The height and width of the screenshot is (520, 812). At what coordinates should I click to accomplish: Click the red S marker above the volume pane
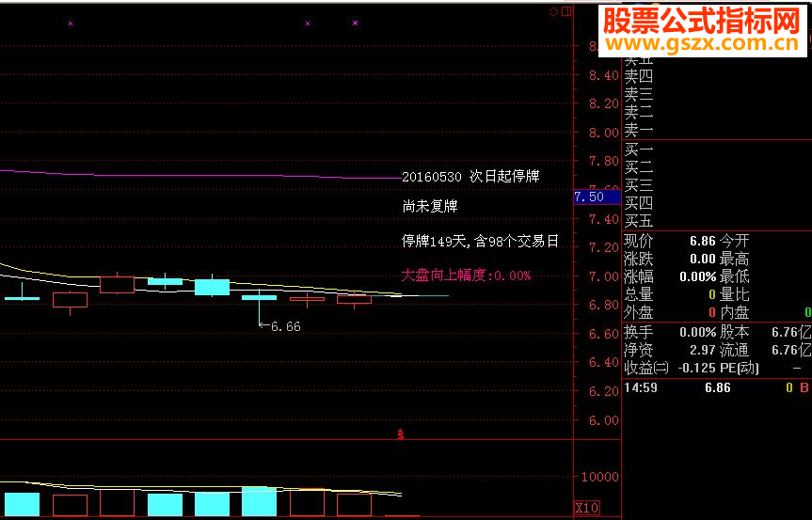pos(400,434)
